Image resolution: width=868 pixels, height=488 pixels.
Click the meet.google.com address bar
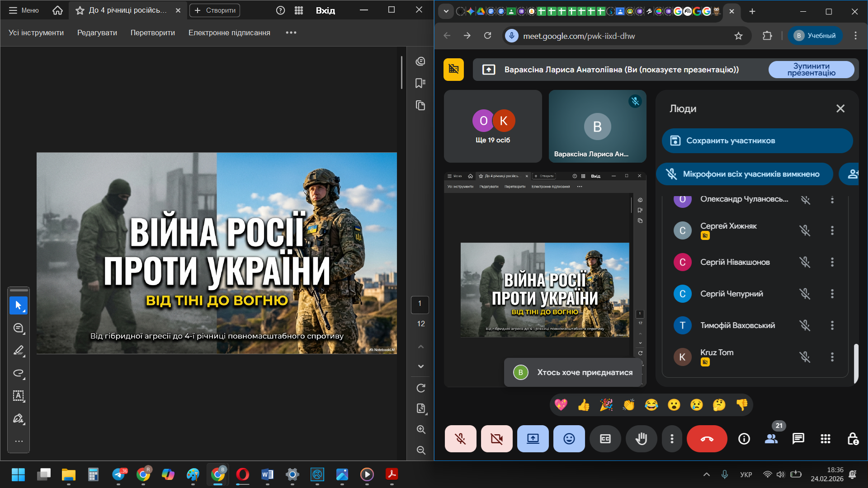(x=624, y=36)
